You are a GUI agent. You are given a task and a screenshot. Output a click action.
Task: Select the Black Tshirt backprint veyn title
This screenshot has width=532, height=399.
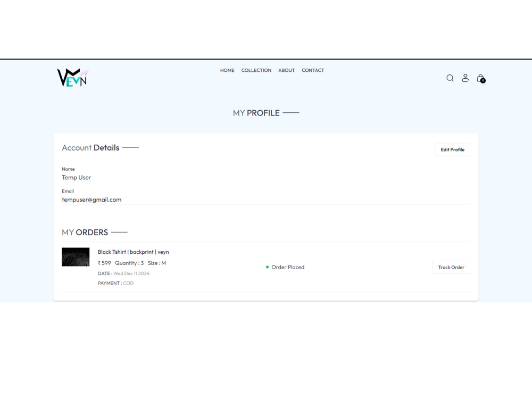pyautogui.click(x=134, y=252)
